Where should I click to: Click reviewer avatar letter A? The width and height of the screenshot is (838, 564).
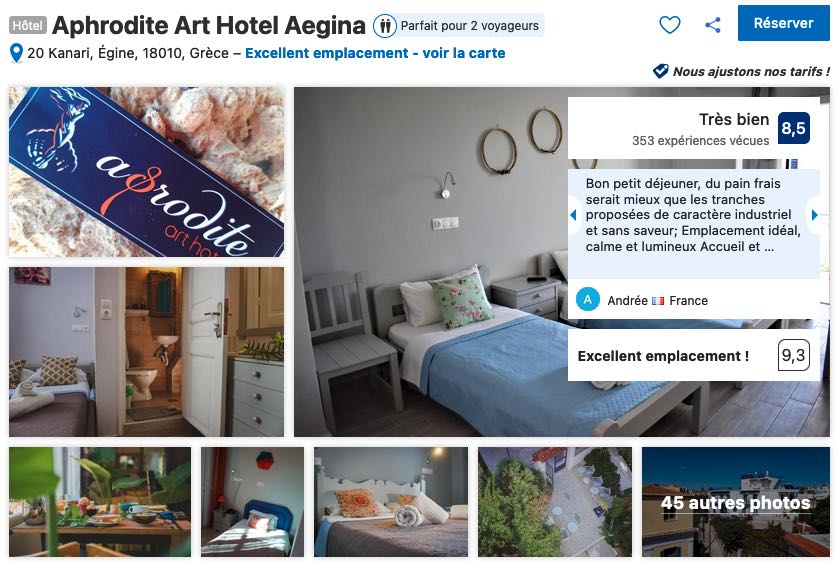[588, 300]
